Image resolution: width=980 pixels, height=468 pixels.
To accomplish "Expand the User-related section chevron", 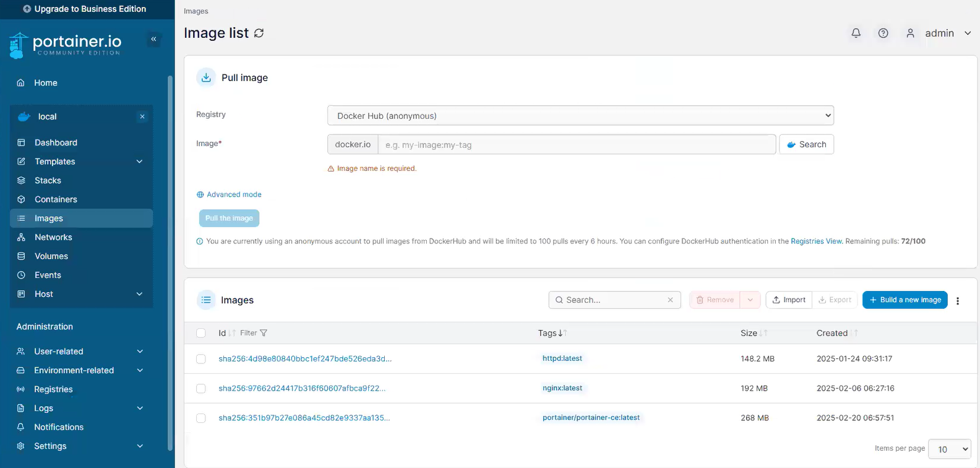I will tap(140, 352).
